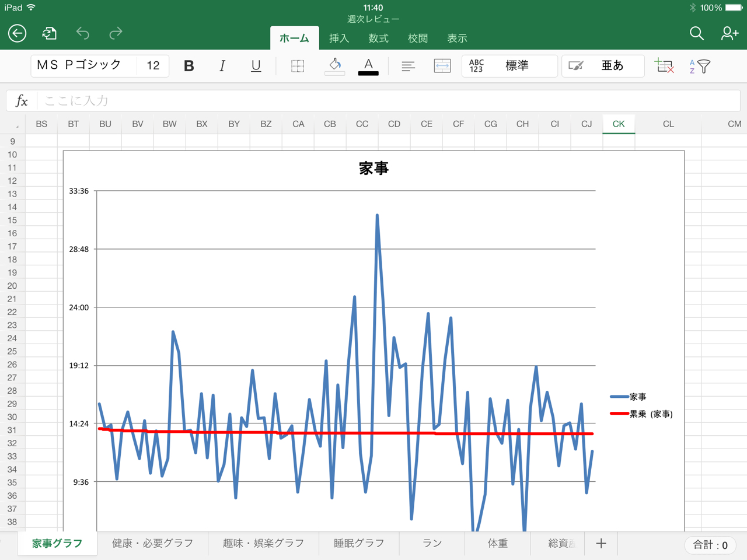Open the cell borders tool
The height and width of the screenshot is (560, 747).
pos(298,66)
